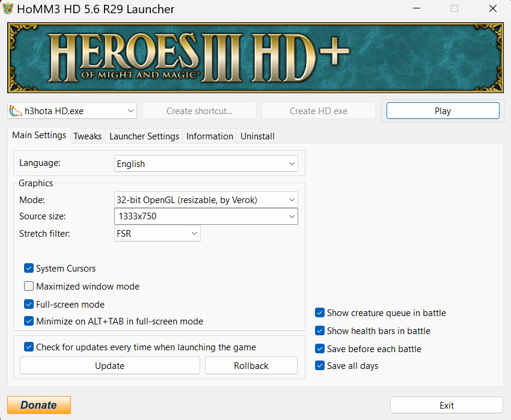The height and width of the screenshot is (420, 511).
Task: Click the HoMM3 HD icon in title bar
Action: click(x=9, y=9)
